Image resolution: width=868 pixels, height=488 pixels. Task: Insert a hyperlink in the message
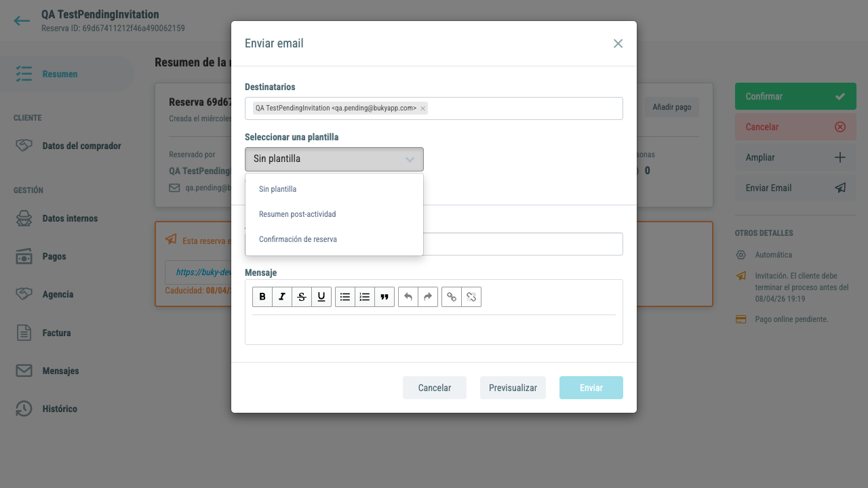point(452,297)
